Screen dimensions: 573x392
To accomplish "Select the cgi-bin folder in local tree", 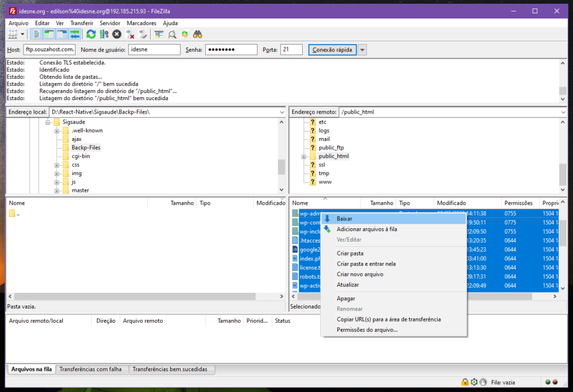I will click(81, 156).
